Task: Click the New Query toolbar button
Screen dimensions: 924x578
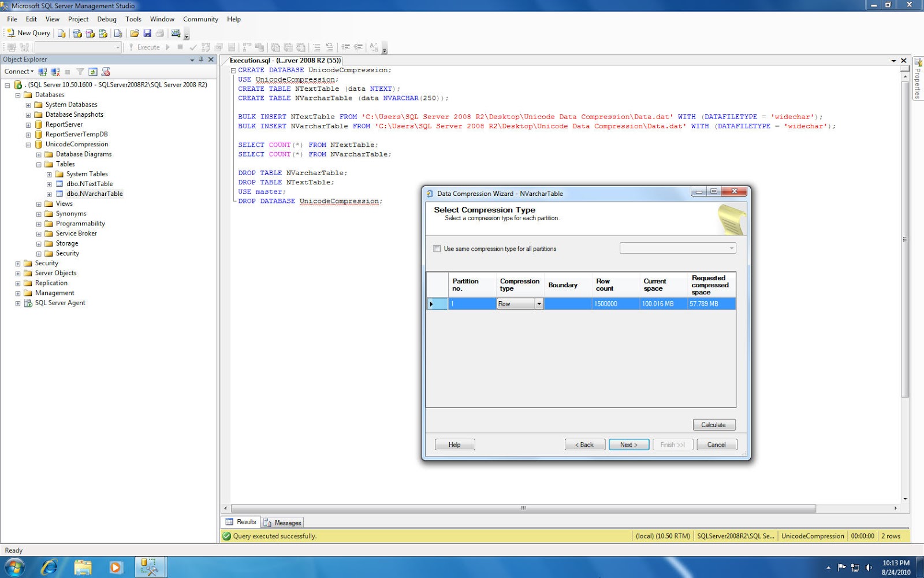Action: pyautogui.click(x=28, y=33)
